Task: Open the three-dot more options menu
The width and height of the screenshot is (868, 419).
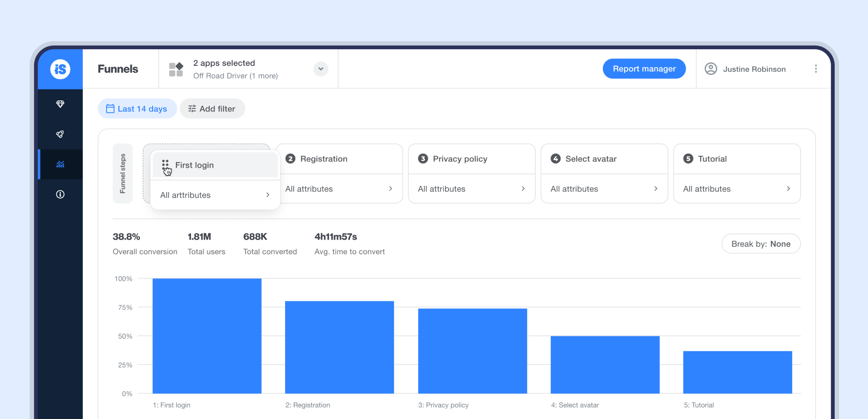Action: pos(816,69)
